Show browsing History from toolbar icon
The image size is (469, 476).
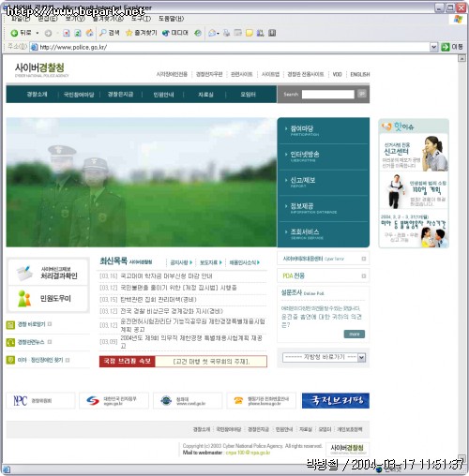pyautogui.click(x=198, y=33)
